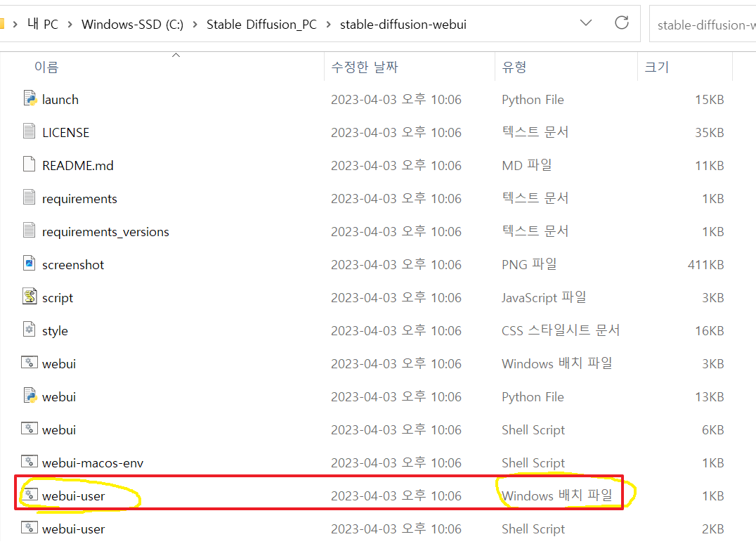756x551 pixels.
Task: Click the 35KB size value
Action: (709, 132)
